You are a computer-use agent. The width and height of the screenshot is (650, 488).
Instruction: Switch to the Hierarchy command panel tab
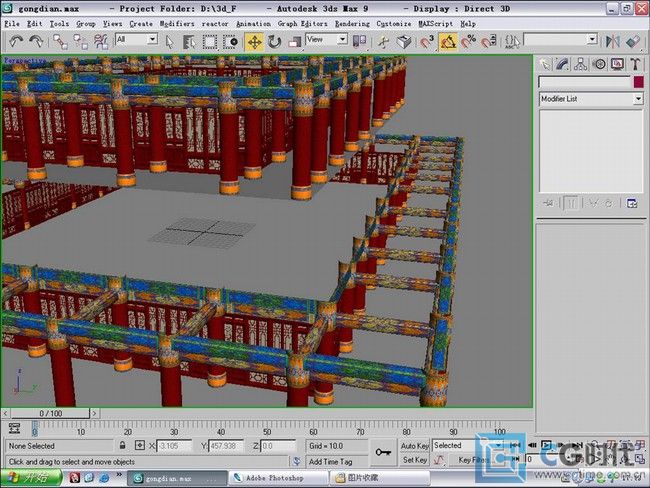580,64
